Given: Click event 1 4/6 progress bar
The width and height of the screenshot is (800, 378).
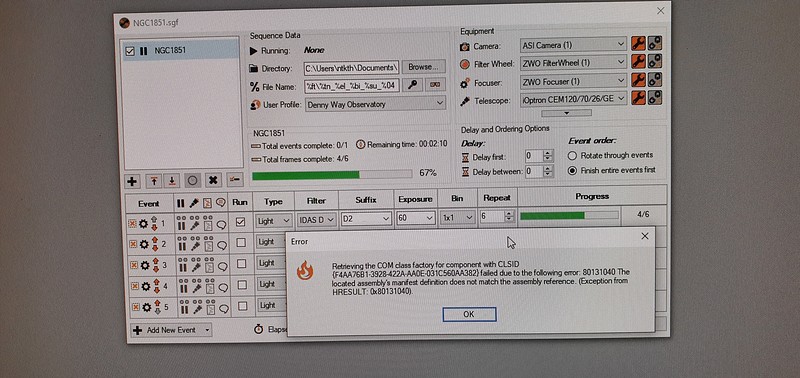Looking at the screenshot, I should [x=569, y=215].
